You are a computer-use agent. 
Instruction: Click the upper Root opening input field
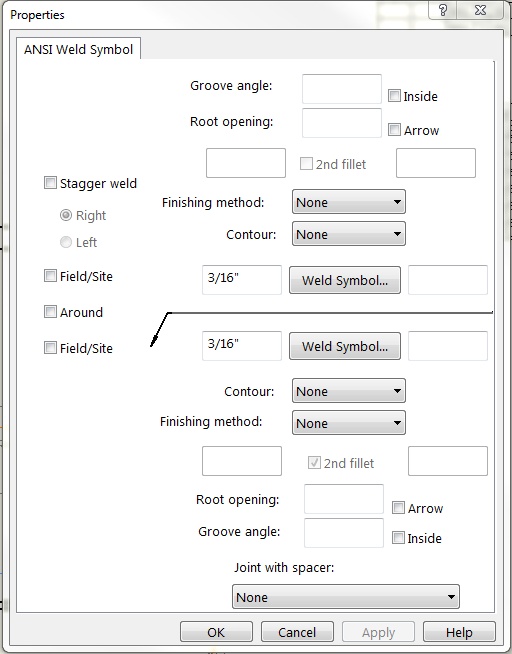[x=341, y=123]
